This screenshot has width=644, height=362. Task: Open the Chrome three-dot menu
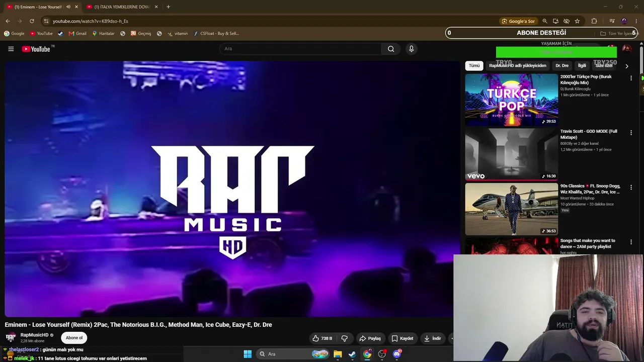click(x=637, y=21)
